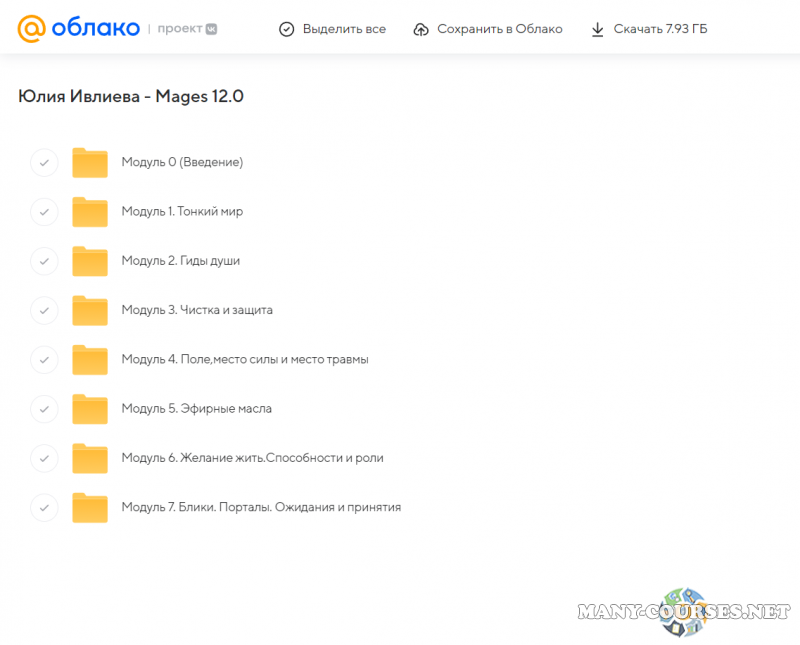This screenshot has width=800, height=645.
Task: Toggle the checkbox for Модуль 6
Action: [44, 458]
